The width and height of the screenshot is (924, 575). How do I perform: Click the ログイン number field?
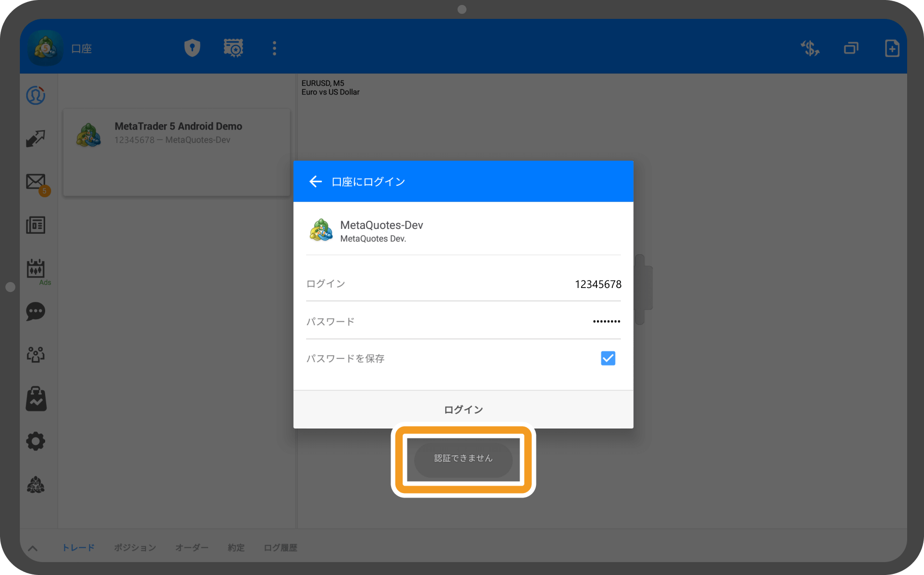pyautogui.click(x=463, y=284)
